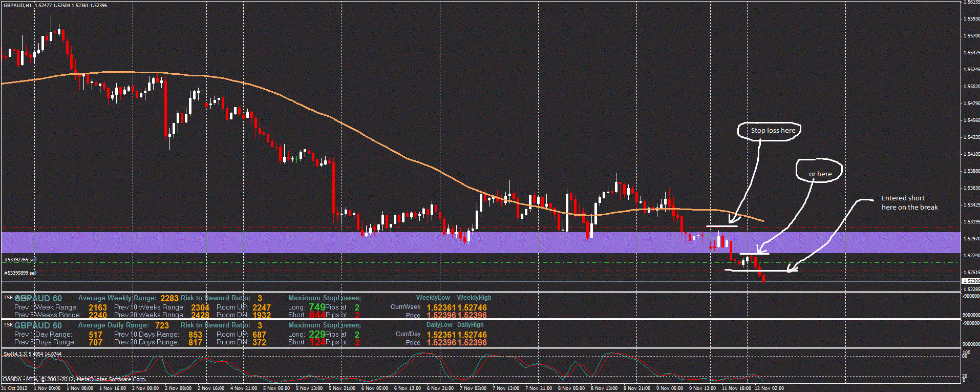Click the 31 Oct 2012 date label
The width and height of the screenshot is (980, 392).
pyautogui.click(x=14, y=388)
